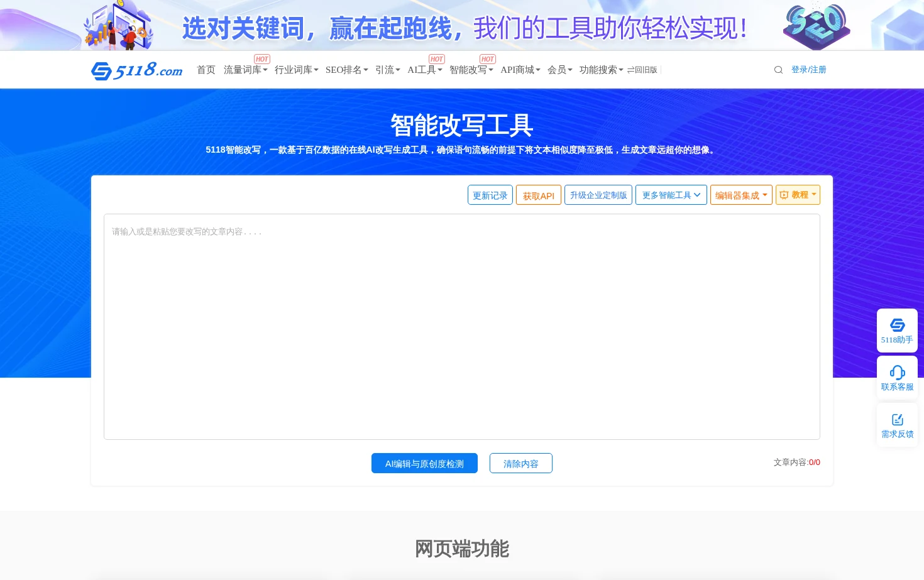924x580 pixels.
Task: Click the 网页端功能 section heading
Action: click(x=462, y=549)
